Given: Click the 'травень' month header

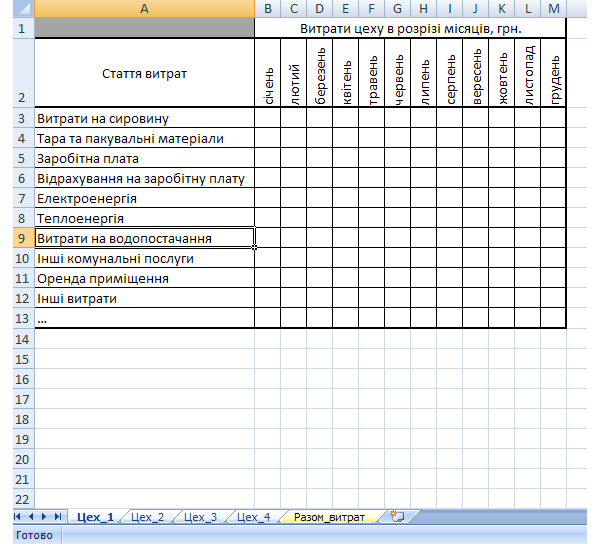Looking at the screenshot, I should (372, 73).
